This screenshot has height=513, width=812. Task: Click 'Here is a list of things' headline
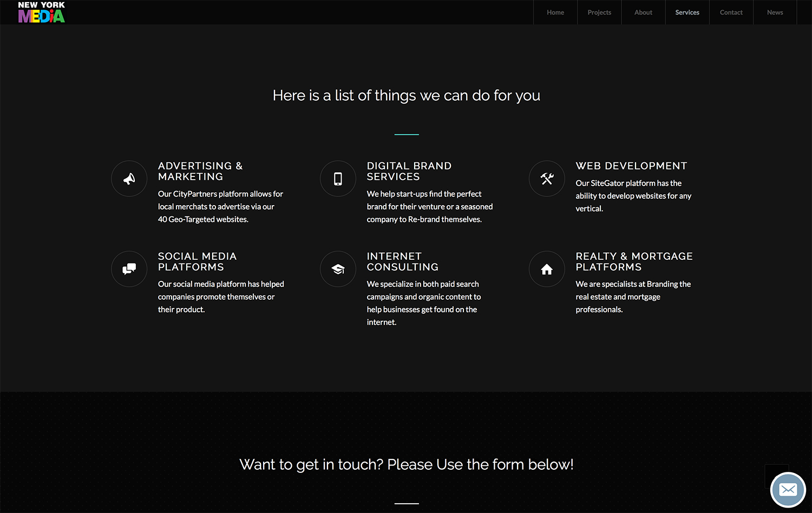(x=407, y=96)
